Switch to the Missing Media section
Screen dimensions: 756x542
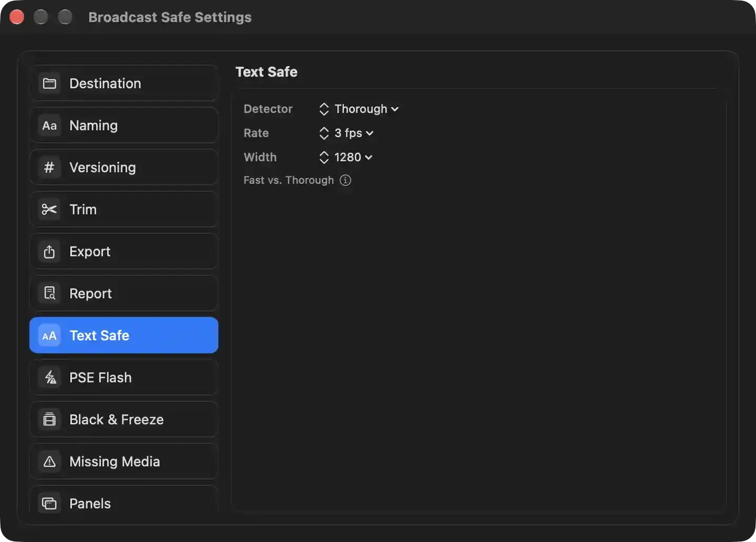click(x=124, y=462)
